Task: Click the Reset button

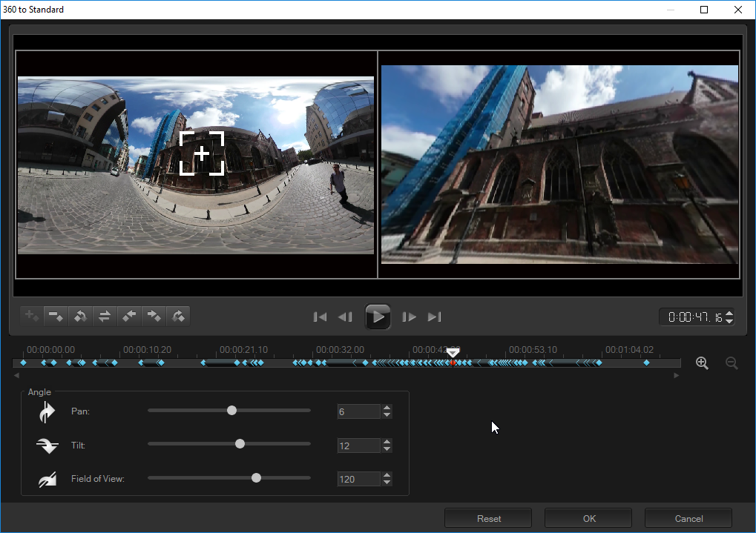Action: [488, 518]
